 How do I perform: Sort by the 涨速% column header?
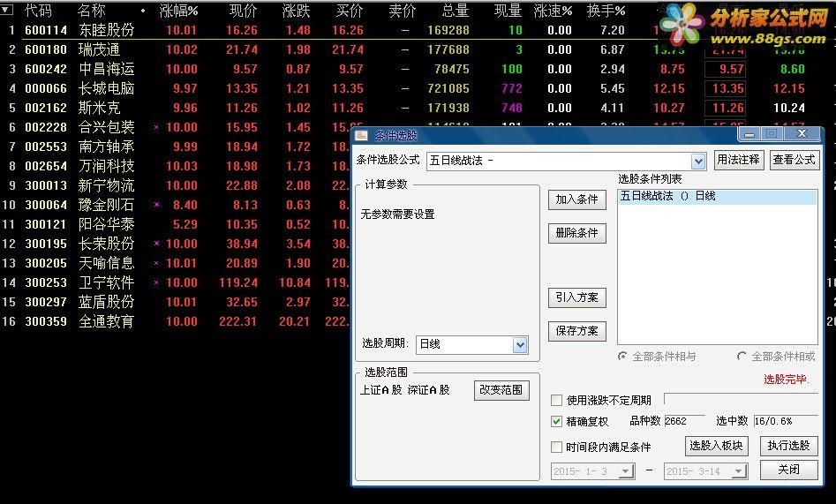point(553,10)
